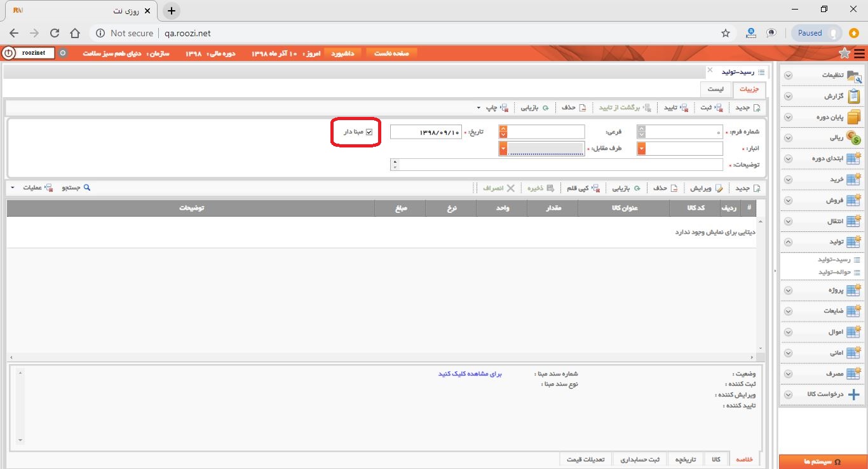868x469 pixels.
Task: Click حذف beside ویرایش in items toolbar
Action: pos(665,188)
